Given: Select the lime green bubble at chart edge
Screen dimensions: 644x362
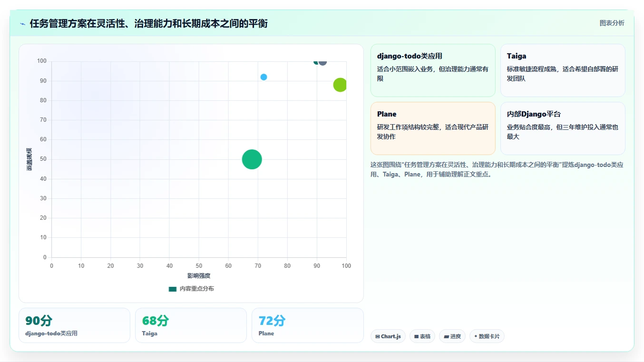Looking at the screenshot, I should coord(340,85).
